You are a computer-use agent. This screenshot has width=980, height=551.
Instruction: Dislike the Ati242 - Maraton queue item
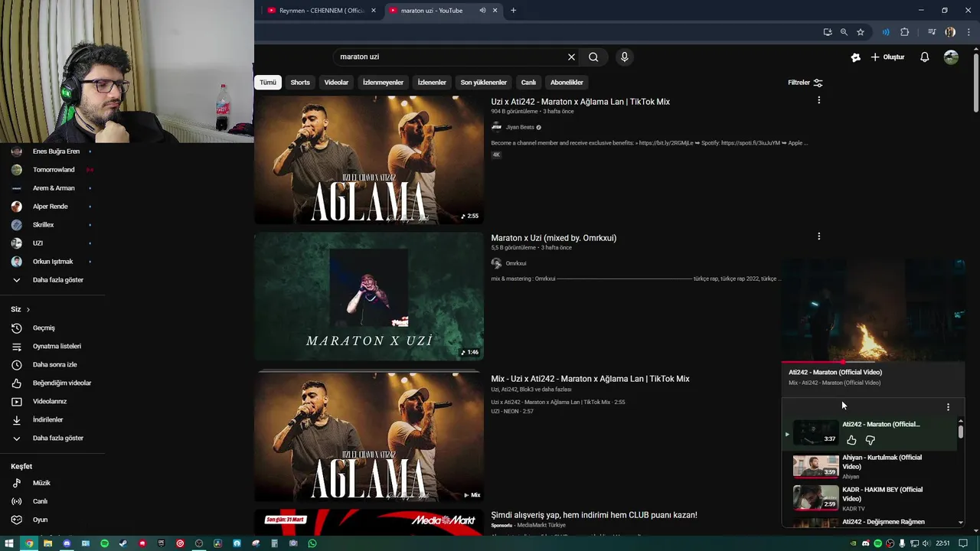(870, 440)
